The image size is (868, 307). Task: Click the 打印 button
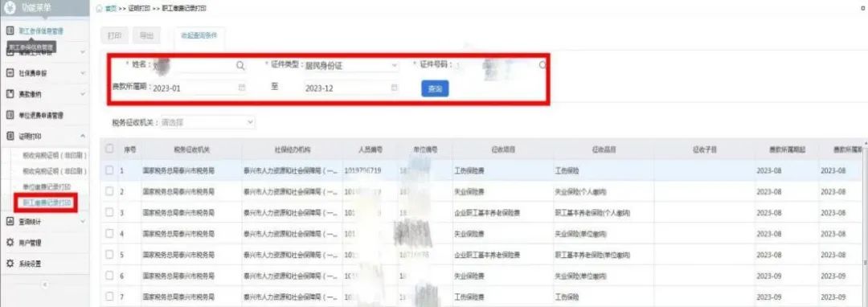115,35
